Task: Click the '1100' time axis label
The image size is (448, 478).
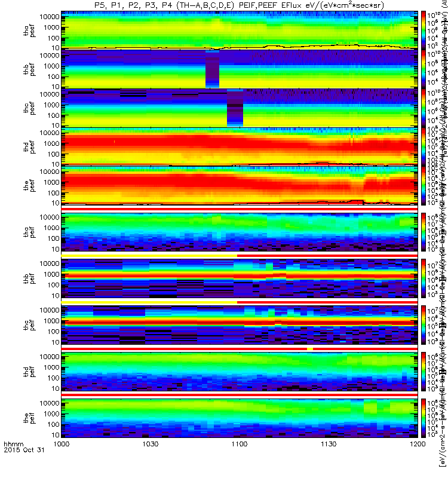Action: click(240, 444)
